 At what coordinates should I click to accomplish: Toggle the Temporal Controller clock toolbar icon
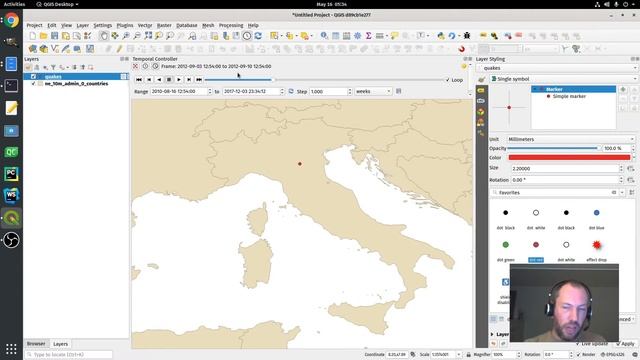(247, 36)
